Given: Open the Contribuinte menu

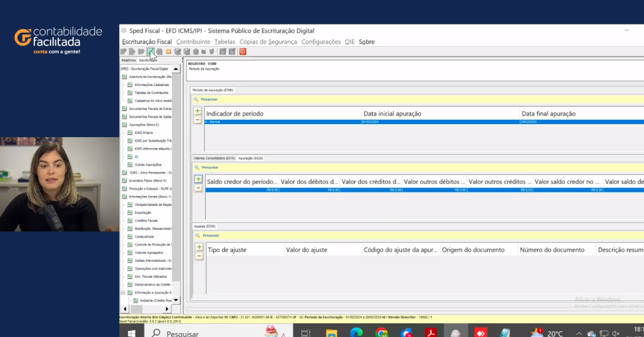Looking at the screenshot, I should (x=193, y=42).
